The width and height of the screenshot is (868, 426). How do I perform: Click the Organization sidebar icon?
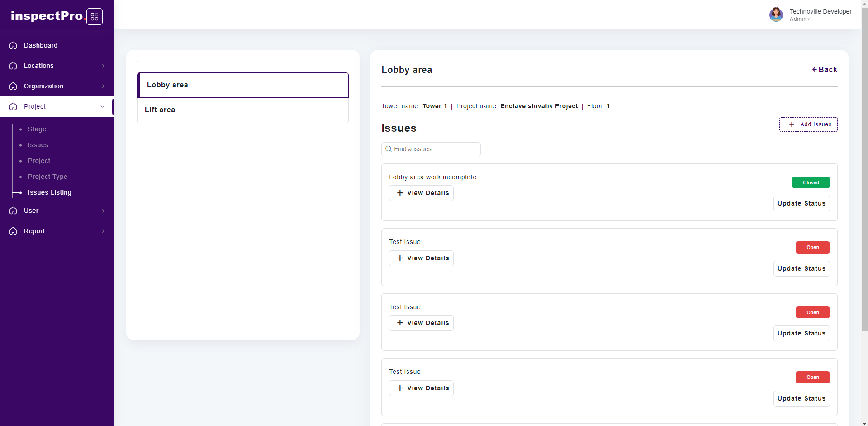point(13,86)
